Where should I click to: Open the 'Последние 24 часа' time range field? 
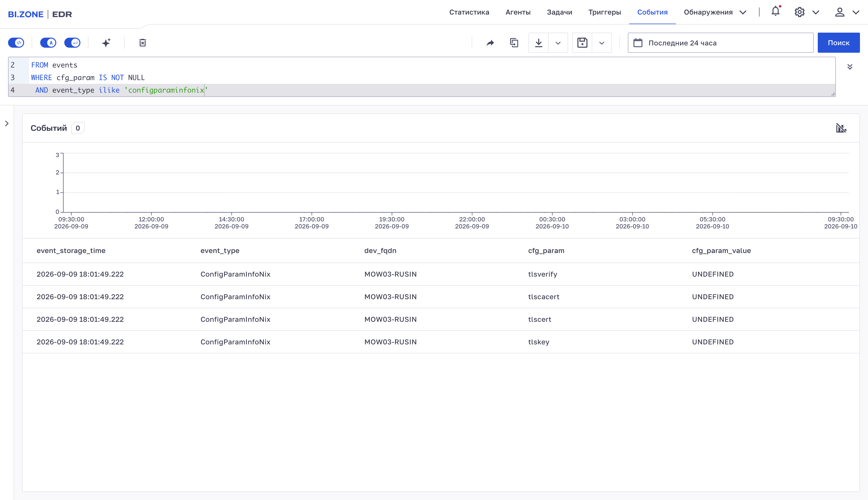(x=721, y=43)
